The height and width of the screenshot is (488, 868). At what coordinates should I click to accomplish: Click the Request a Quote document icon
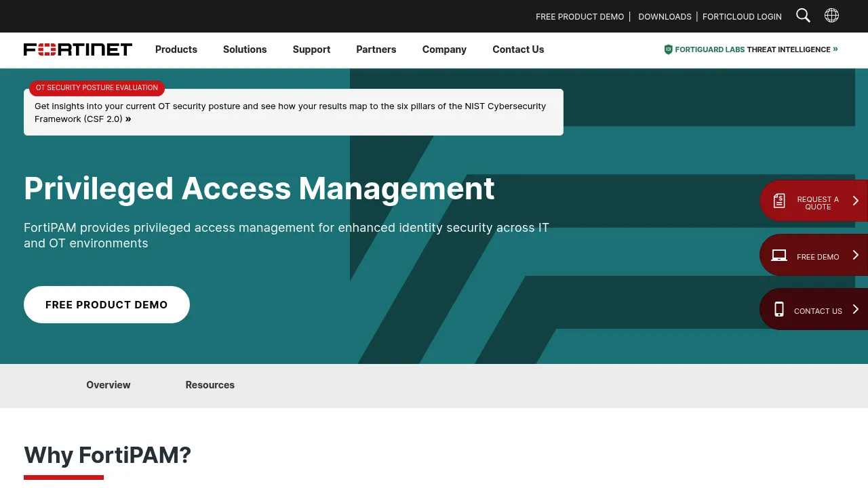click(x=779, y=201)
